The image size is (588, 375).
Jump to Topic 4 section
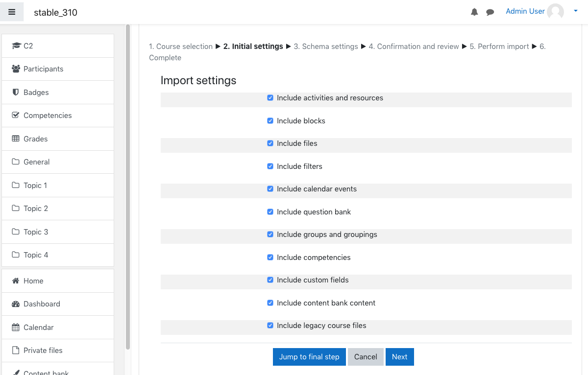pyautogui.click(x=58, y=255)
